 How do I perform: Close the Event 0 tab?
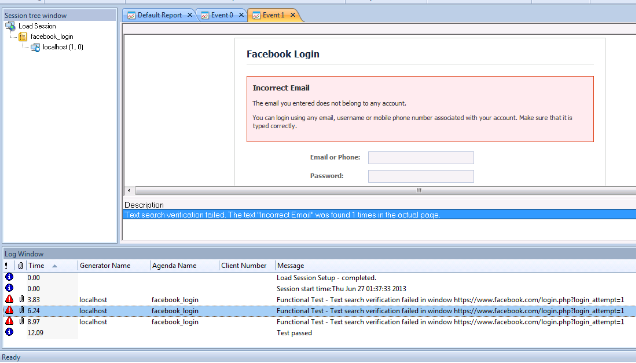241,15
